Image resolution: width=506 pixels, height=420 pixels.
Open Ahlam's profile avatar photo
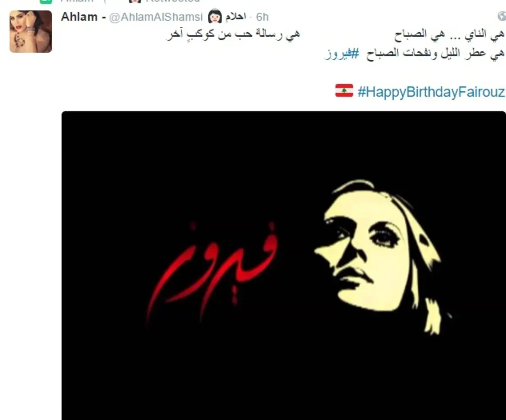click(x=31, y=32)
